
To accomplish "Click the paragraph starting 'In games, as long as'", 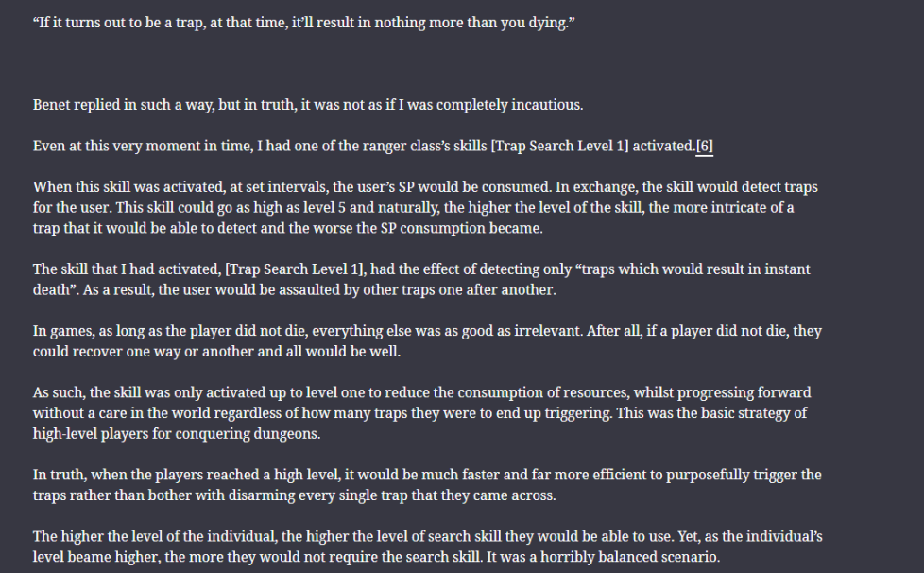I will [x=427, y=341].
